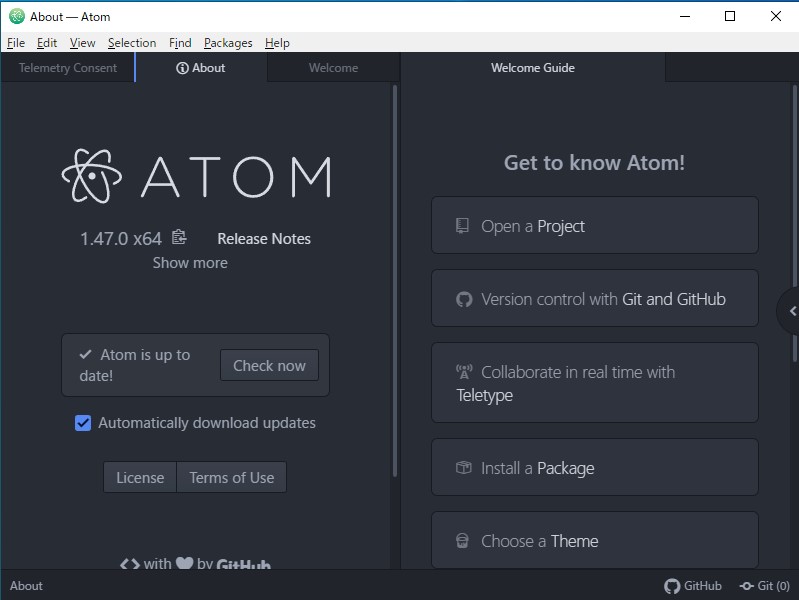Minimize the Atom window
The image size is (799, 600).
pos(685,16)
